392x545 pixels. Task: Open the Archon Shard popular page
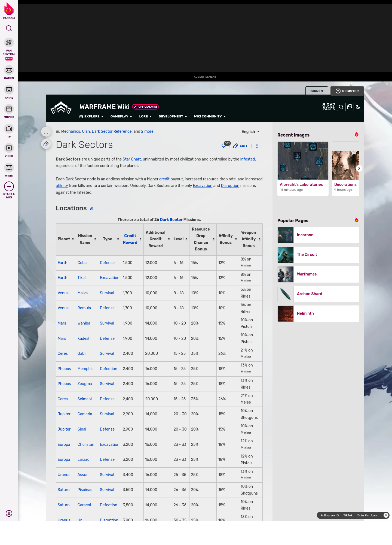(x=318, y=294)
